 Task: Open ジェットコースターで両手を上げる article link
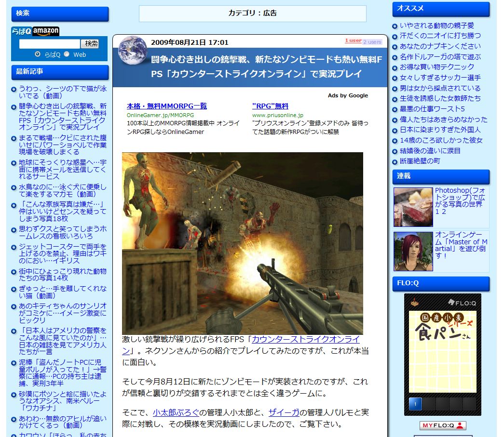coord(63,253)
